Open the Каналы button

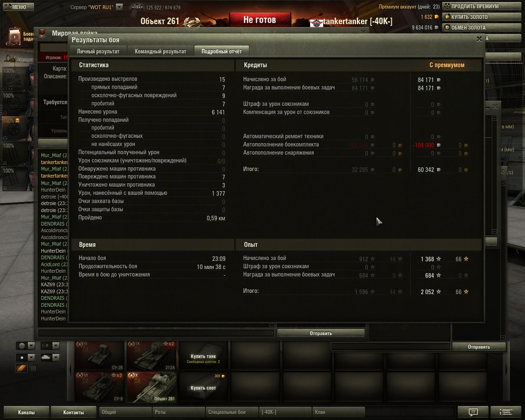point(26,412)
